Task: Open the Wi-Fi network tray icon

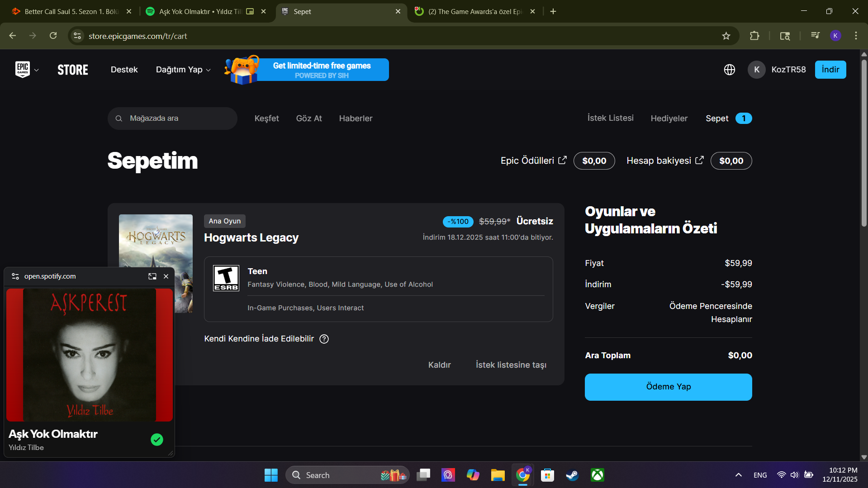Action: coord(781,475)
